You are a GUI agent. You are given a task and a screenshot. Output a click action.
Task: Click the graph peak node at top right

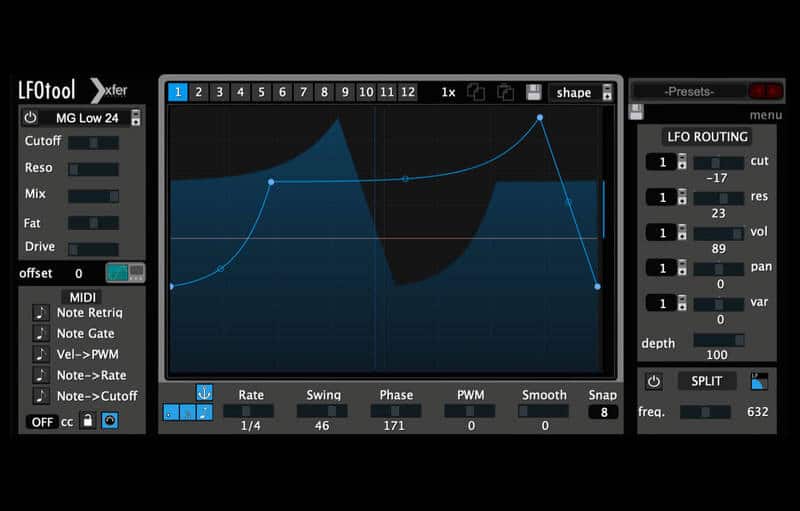[540, 118]
